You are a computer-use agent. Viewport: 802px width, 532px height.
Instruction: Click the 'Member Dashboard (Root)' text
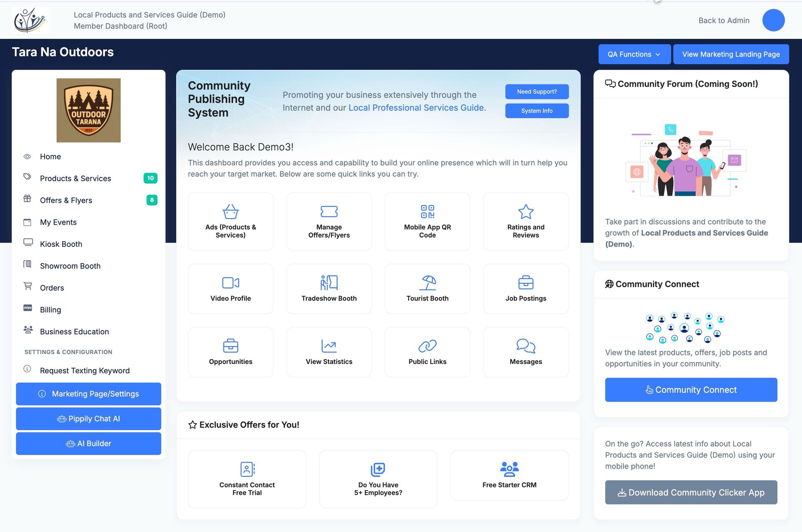pyautogui.click(x=121, y=26)
